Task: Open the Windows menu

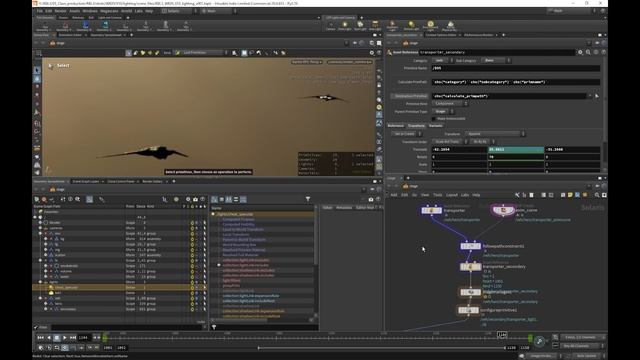Action: (x=90, y=11)
